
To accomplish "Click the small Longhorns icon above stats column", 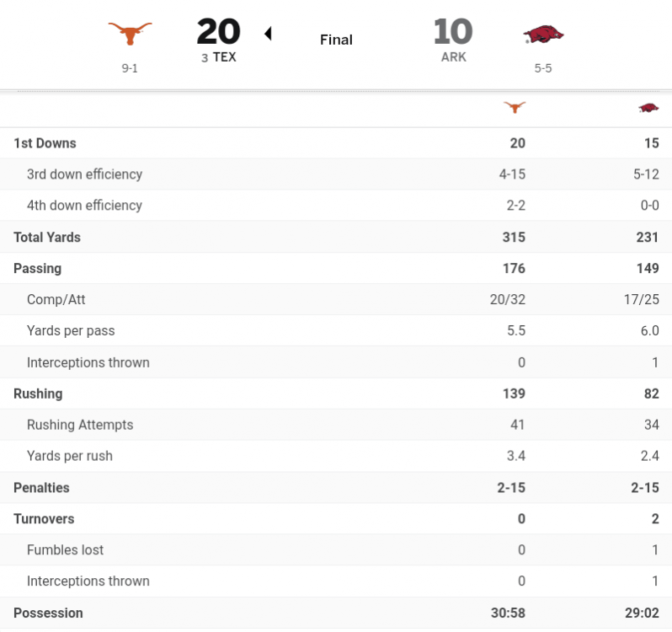I will tap(514, 107).
